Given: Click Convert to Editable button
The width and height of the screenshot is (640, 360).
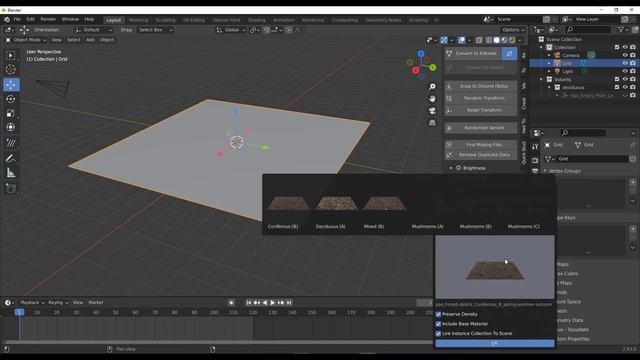Looking at the screenshot, I should (x=473, y=53).
